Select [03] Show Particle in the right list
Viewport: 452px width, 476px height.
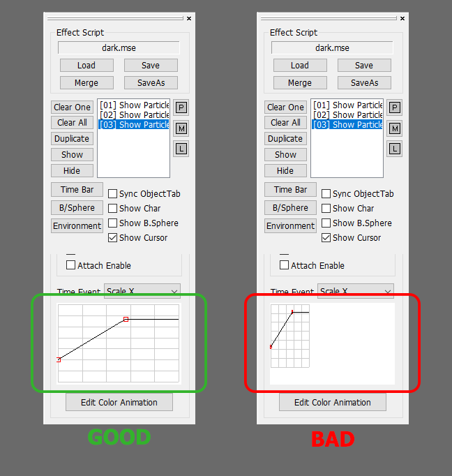347,124
